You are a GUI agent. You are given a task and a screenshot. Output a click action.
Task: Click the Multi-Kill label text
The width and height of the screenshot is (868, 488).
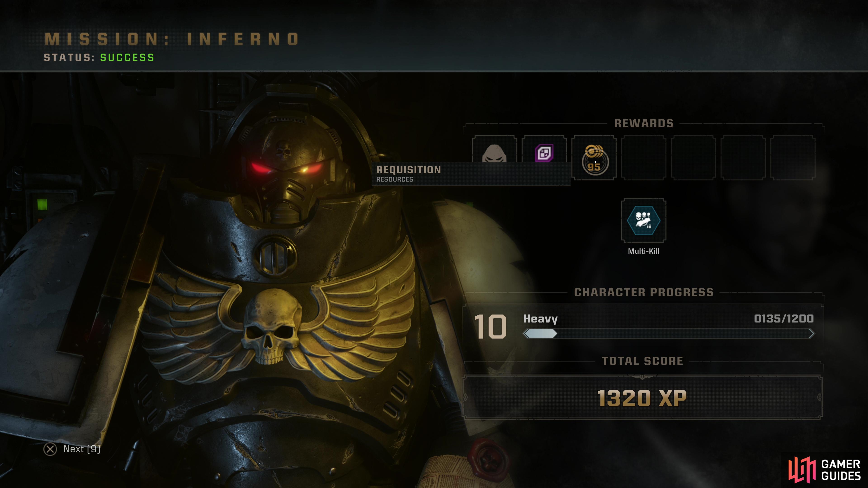tap(644, 251)
